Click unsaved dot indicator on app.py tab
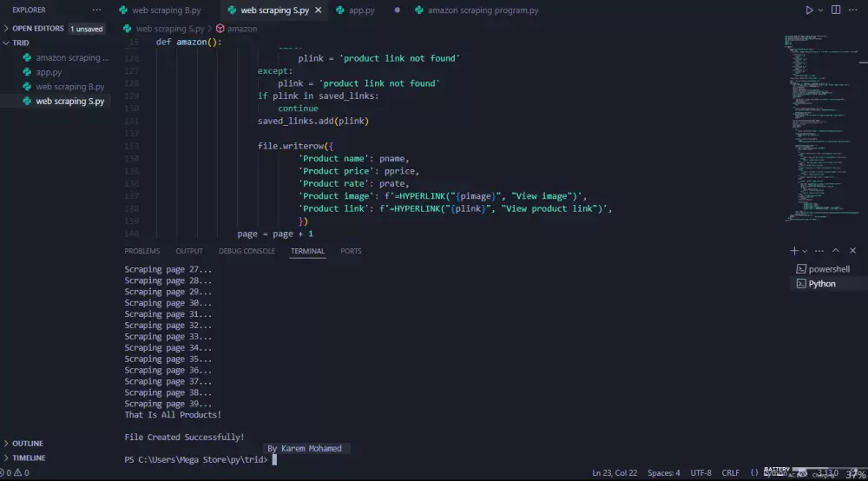Screen dimensions: 868x481 [x=397, y=10]
